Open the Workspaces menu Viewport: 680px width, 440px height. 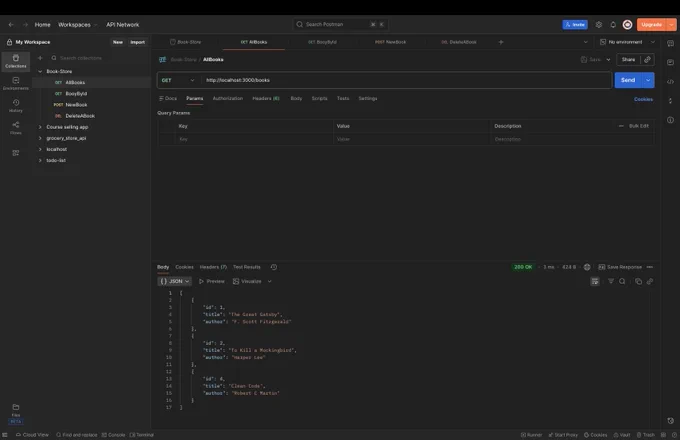78,25
